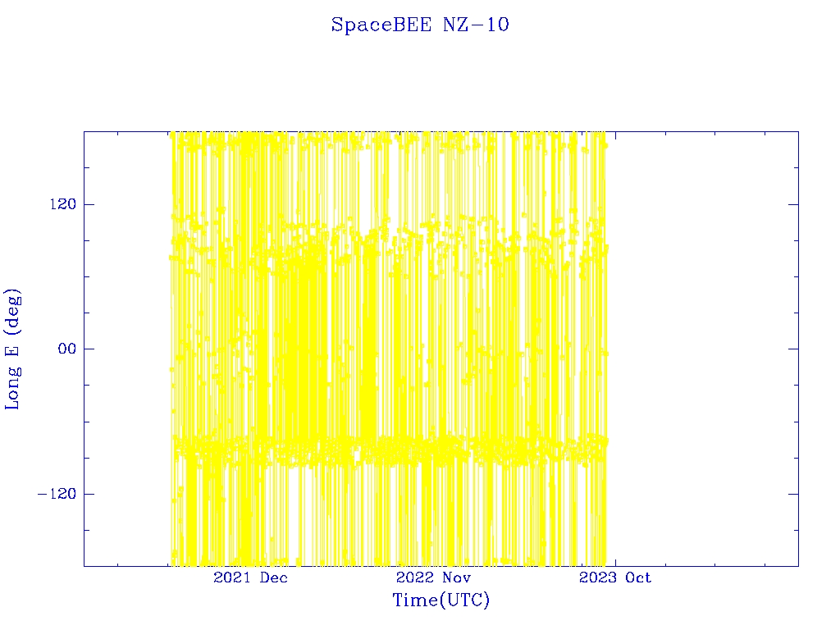Click the 2023 Oct date label
This screenshot has height=630, width=840.
click(x=615, y=577)
